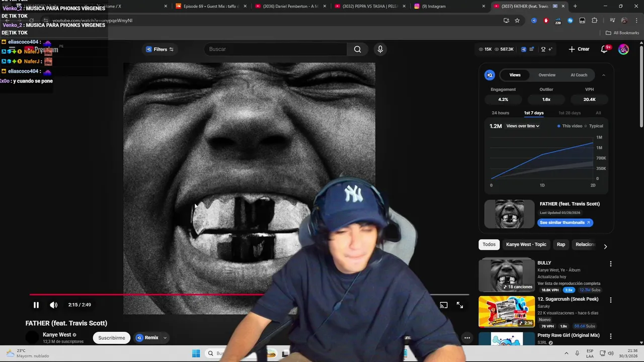Open the notifications bell

coord(604,49)
